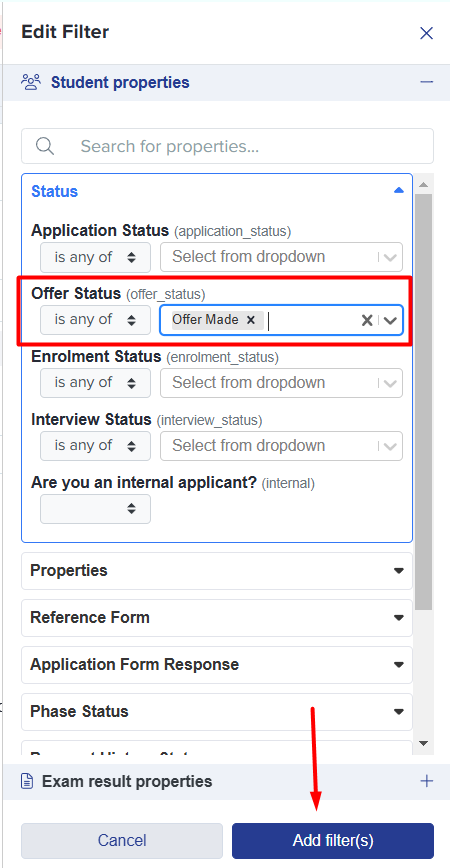This screenshot has width=450, height=868.
Task: Click the Exam result properties document icon
Action: [27, 781]
